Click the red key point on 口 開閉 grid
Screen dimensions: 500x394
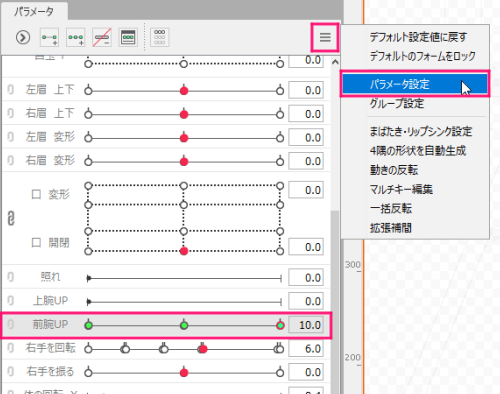(x=184, y=251)
